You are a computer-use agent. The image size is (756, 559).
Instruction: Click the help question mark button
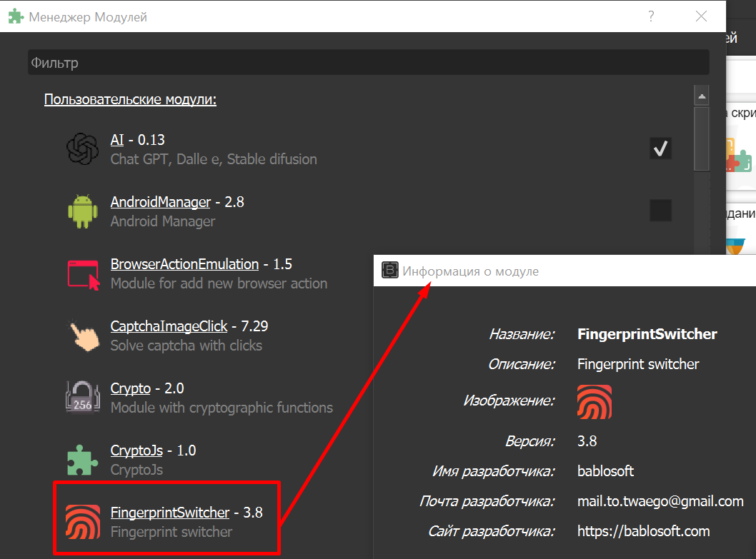click(651, 16)
